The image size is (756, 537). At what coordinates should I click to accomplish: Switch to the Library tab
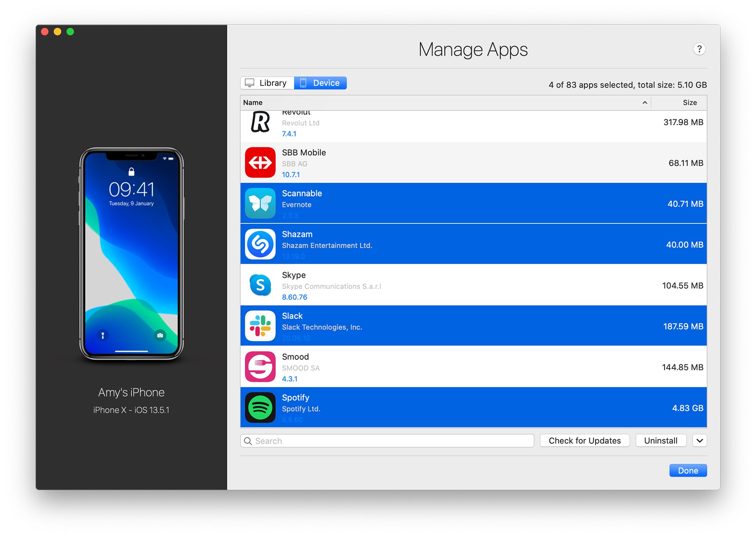267,83
